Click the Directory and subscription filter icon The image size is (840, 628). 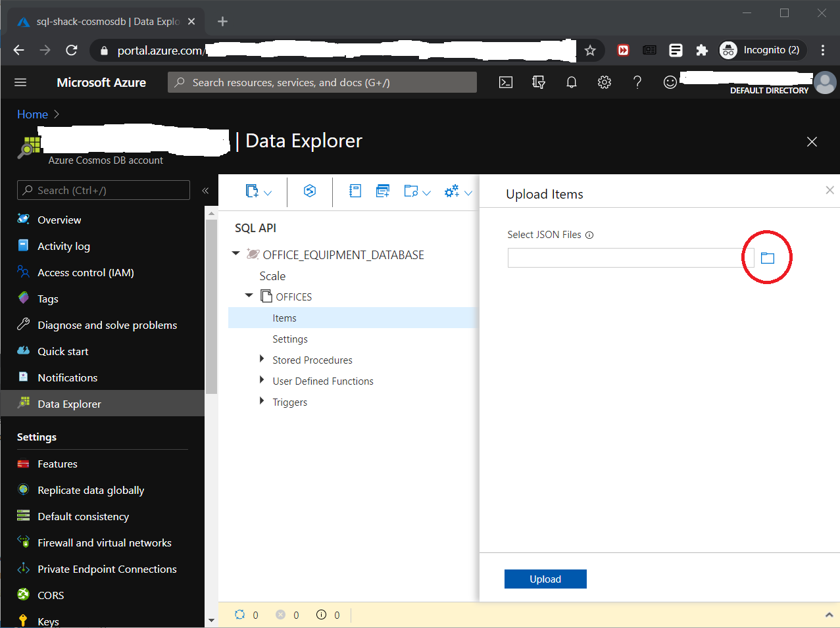(539, 82)
